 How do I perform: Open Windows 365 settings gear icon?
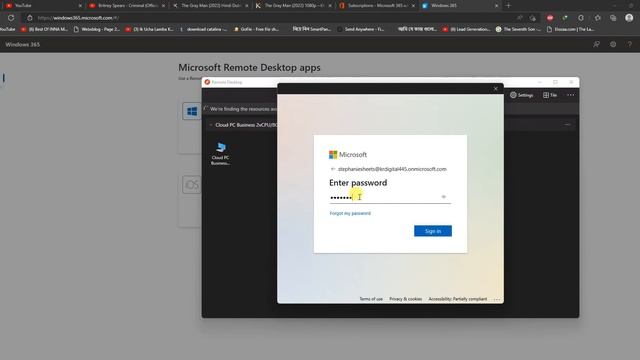tap(613, 44)
